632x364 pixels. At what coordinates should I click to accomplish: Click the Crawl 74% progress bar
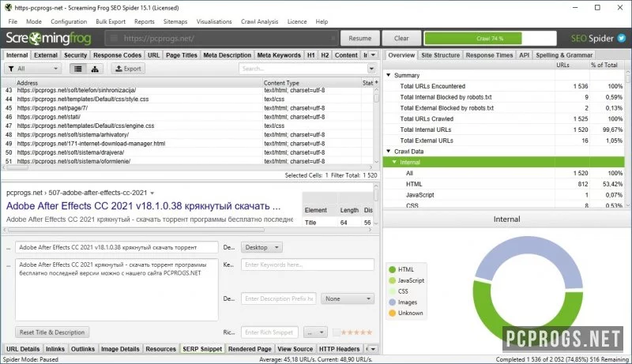pos(490,38)
